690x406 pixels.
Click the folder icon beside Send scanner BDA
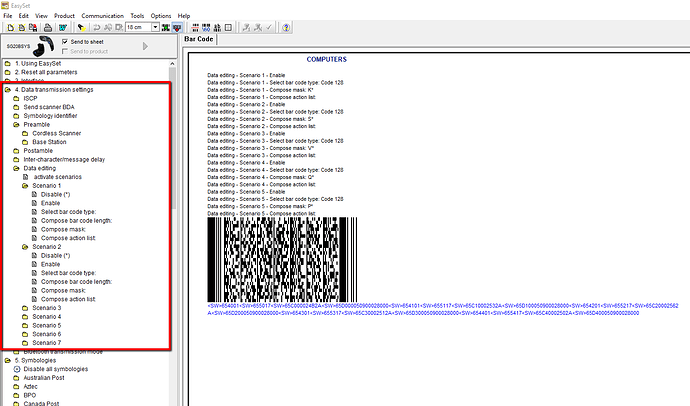coord(16,107)
